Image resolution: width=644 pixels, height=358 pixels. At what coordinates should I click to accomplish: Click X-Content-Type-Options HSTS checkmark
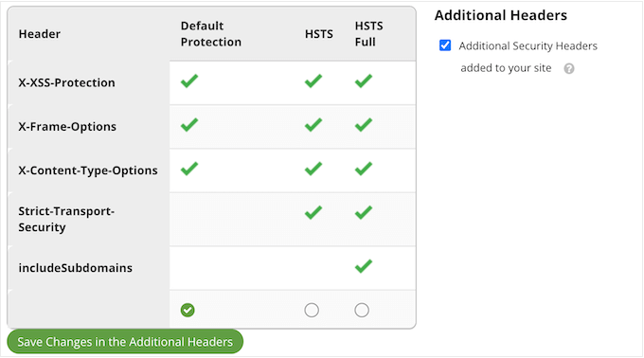pyautogui.click(x=313, y=169)
